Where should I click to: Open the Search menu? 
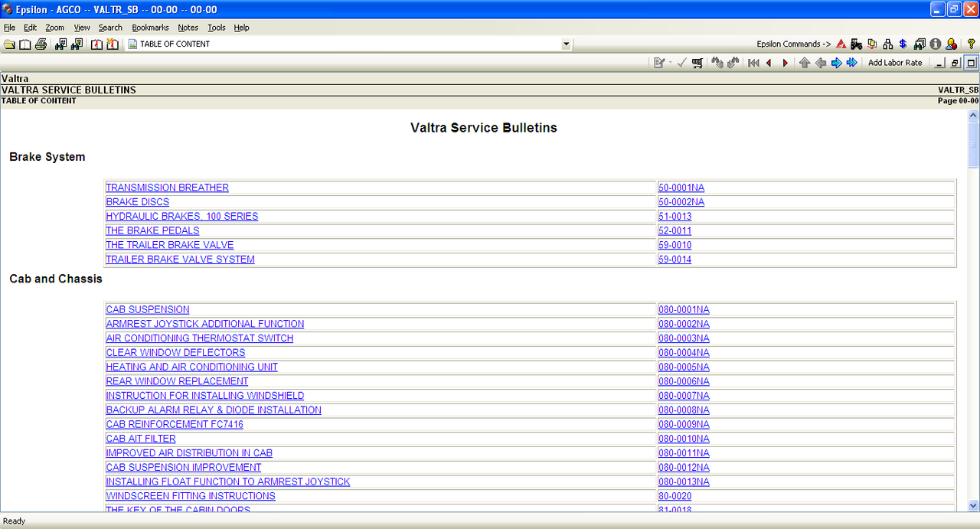[110, 28]
